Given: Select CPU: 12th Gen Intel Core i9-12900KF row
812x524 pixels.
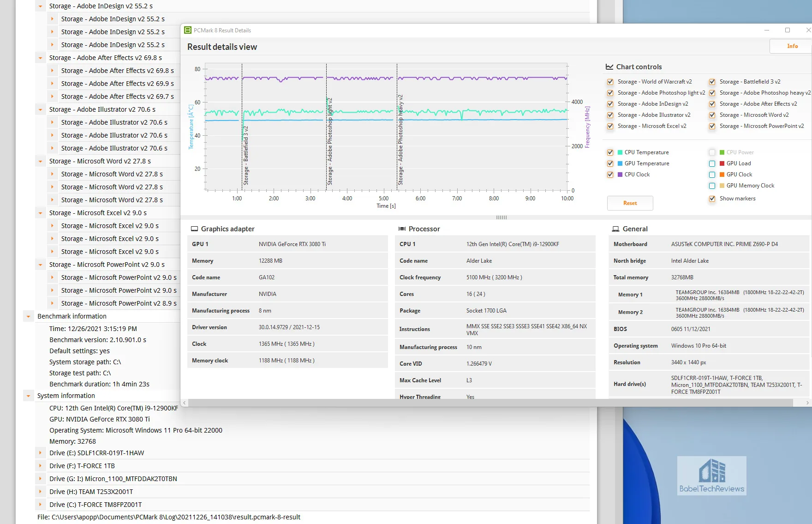Looking at the screenshot, I should [113, 408].
